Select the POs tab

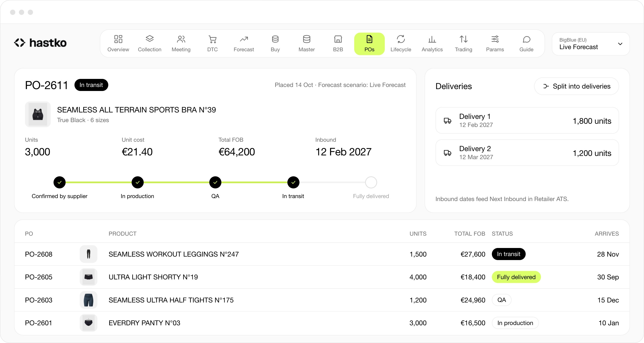click(369, 44)
